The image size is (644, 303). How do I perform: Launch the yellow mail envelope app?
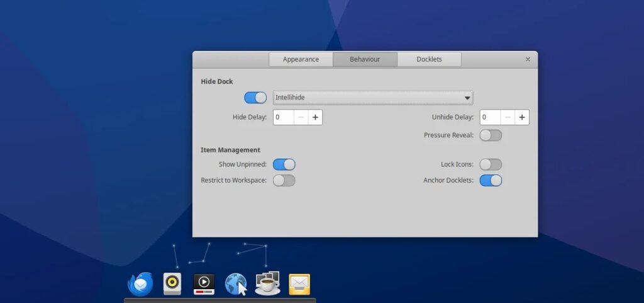tap(299, 283)
